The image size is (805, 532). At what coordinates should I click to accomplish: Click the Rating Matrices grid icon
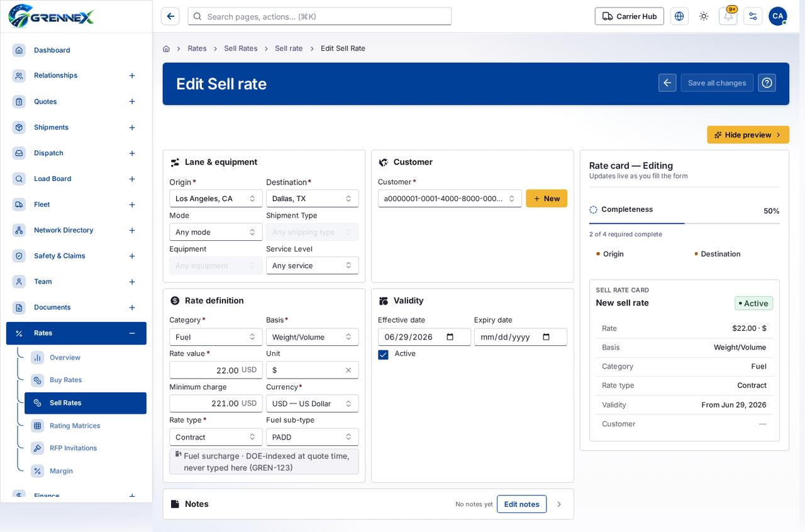38,426
